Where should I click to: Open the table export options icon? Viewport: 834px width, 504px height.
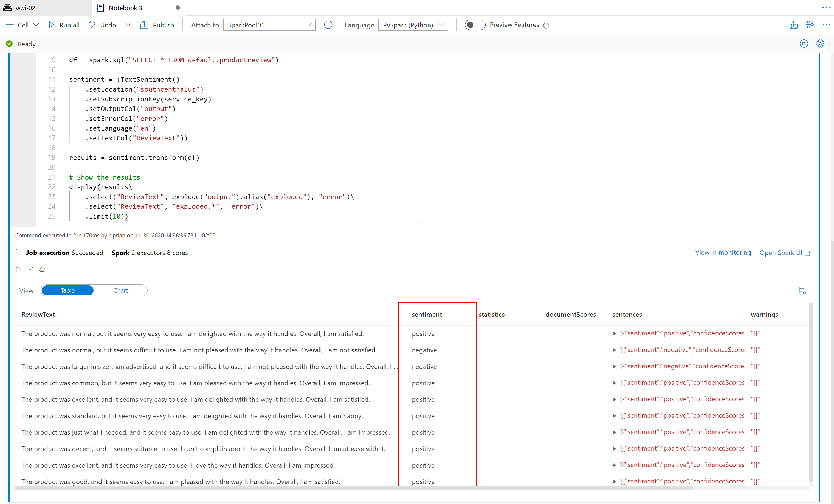click(802, 290)
